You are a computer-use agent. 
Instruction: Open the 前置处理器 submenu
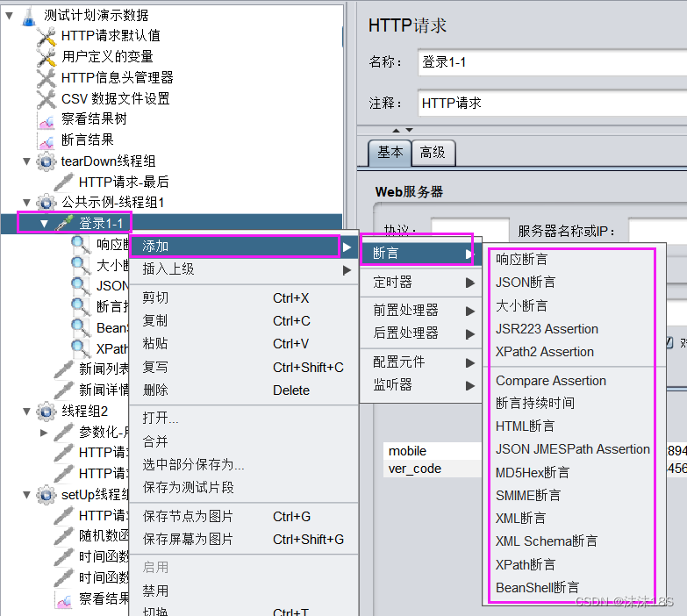point(420,311)
